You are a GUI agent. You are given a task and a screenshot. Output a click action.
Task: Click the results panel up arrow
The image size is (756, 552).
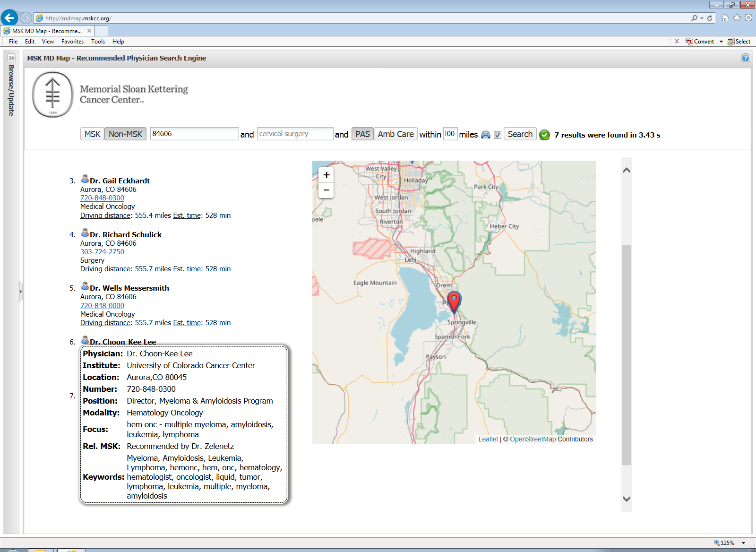[x=627, y=170]
